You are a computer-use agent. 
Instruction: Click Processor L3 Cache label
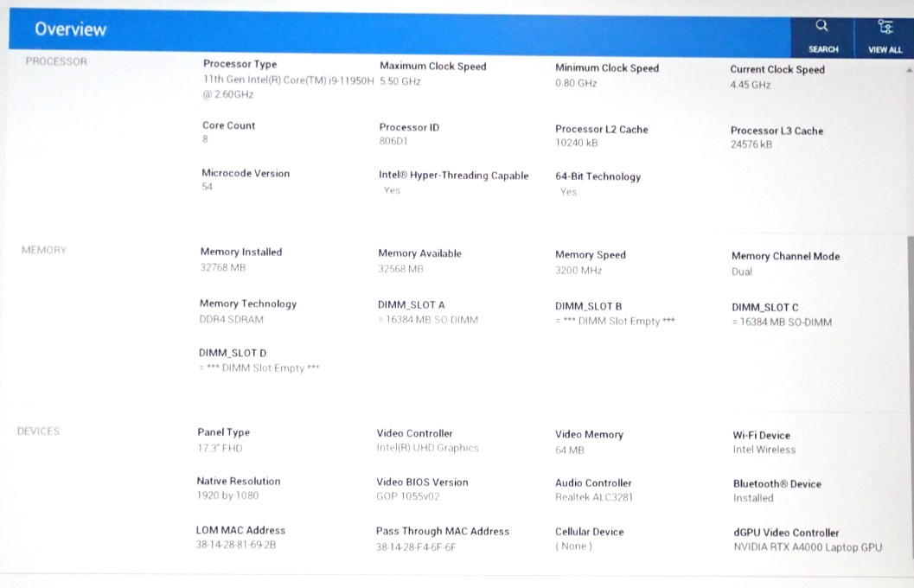point(777,131)
